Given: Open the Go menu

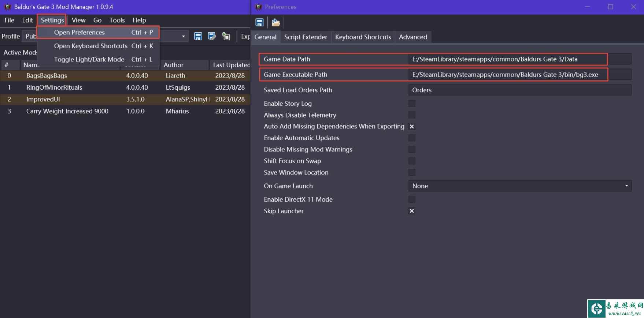Looking at the screenshot, I should pyautogui.click(x=97, y=20).
